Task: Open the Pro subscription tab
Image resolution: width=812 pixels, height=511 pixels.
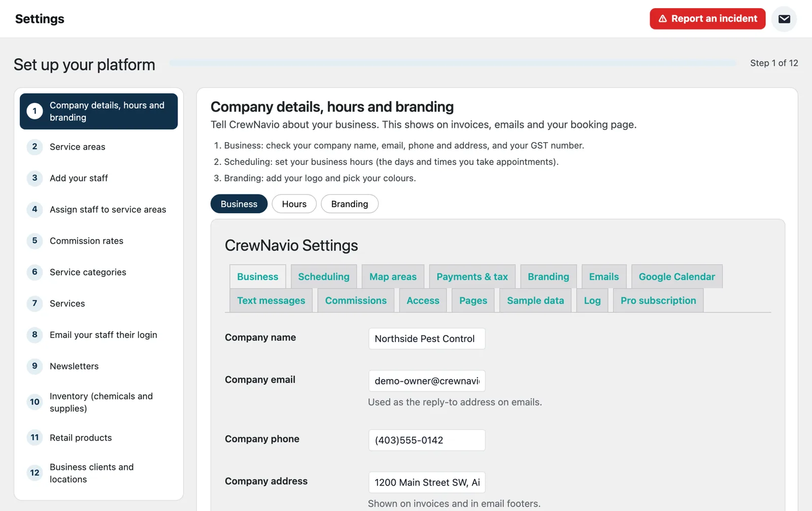Action: pyautogui.click(x=658, y=300)
